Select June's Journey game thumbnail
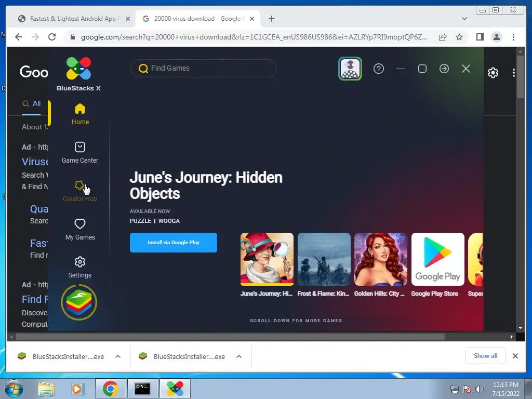This screenshot has height=399, width=532. point(267,259)
